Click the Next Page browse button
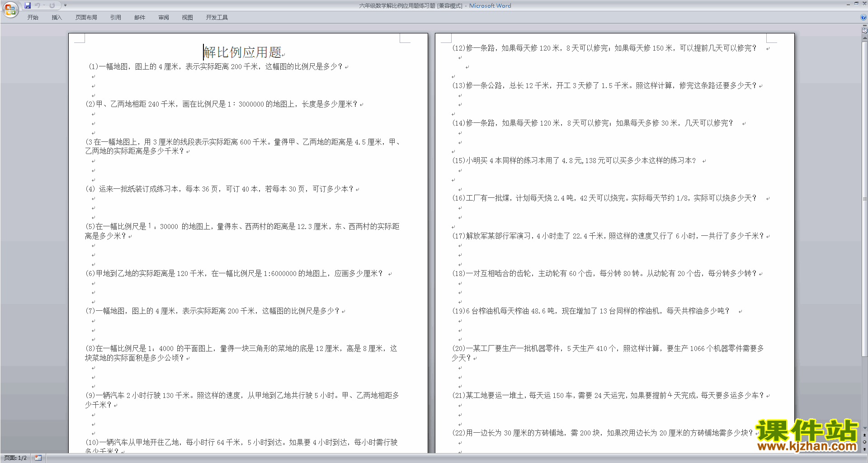This screenshot has height=463, width=868. (864, 449)
